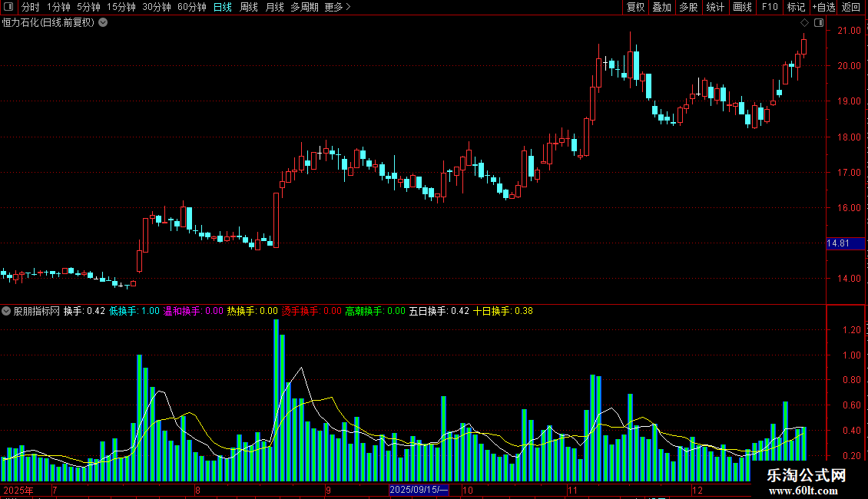Click the 恒力石化(日线.前复权) chart title
Screen dimensions: 868x499
(x=48, y=23)
